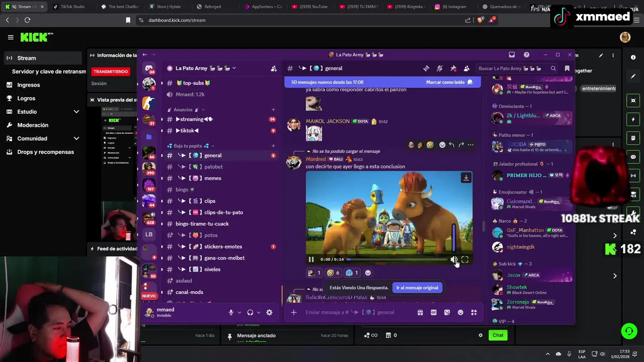Open GIF picker in the message box

point(434,312)
